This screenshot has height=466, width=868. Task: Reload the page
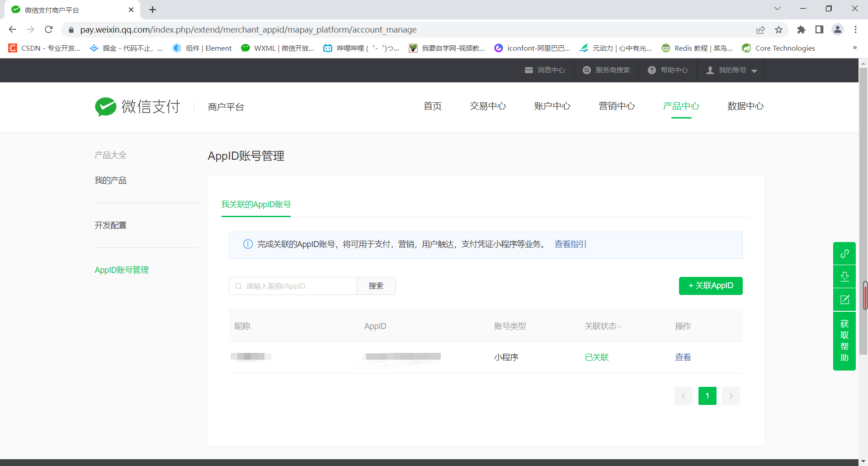[49, 29]
